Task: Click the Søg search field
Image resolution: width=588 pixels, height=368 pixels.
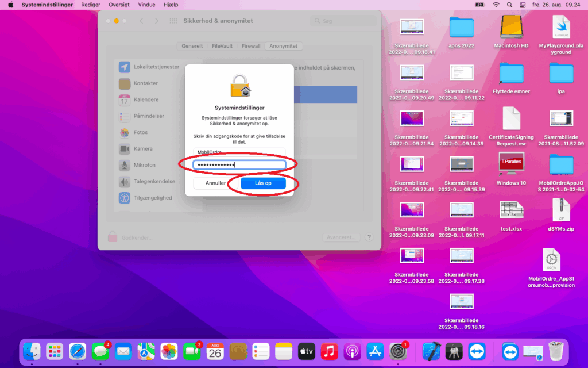Action: 345,21
